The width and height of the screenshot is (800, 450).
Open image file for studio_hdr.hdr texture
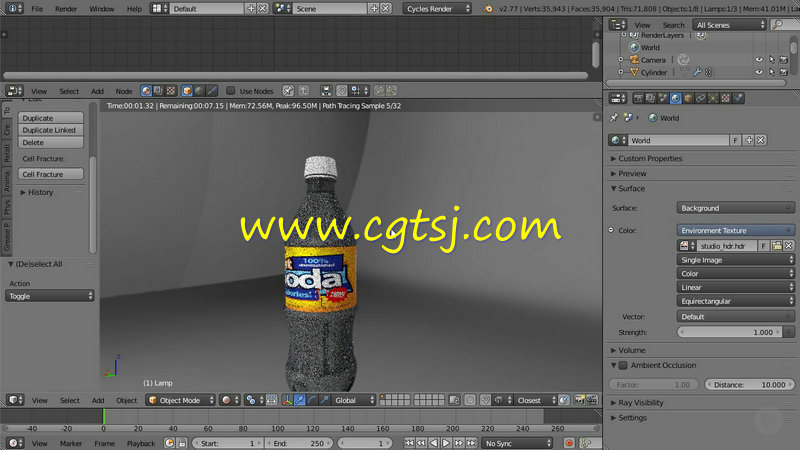coord(777,246)
